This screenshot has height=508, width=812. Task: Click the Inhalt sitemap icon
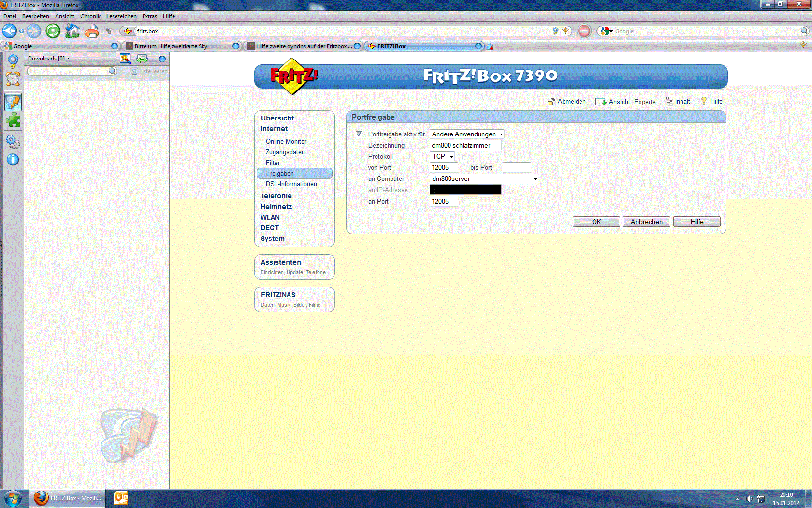pos(669,101)
